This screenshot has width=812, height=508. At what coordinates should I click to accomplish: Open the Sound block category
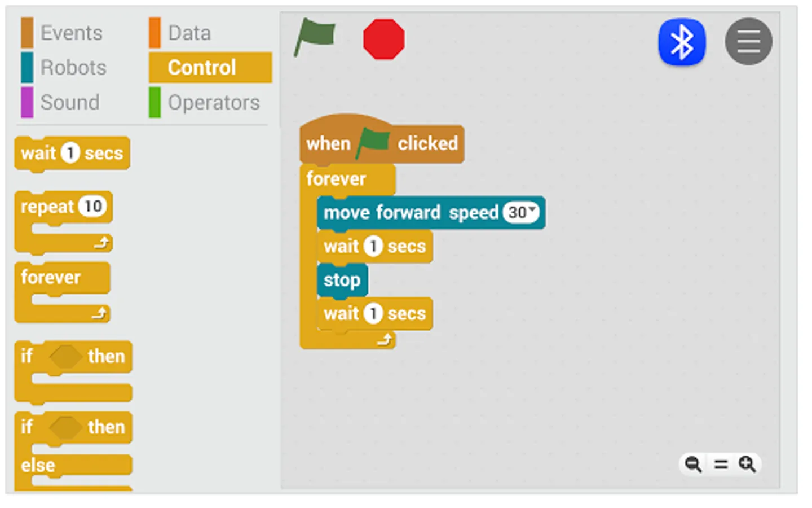click(x=70, y=103)
